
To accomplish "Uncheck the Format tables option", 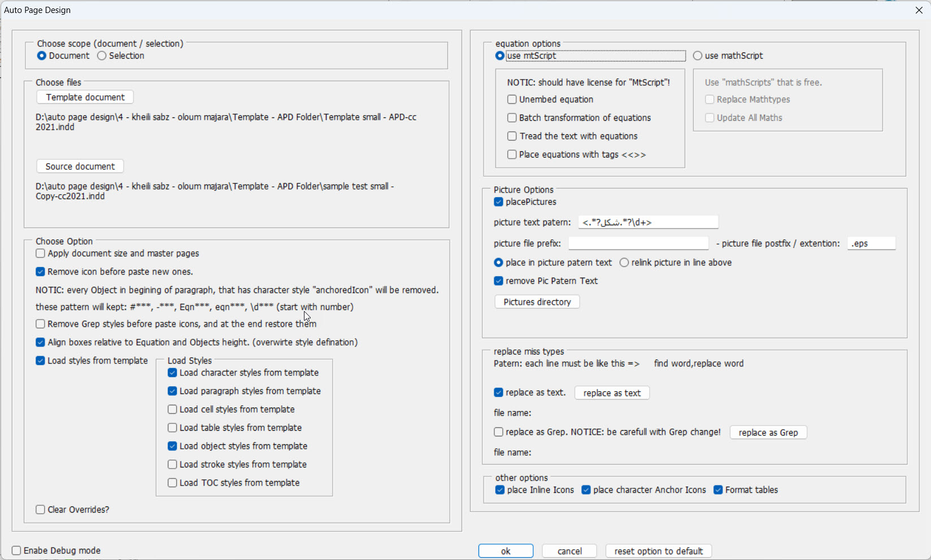I will (x=718, y=490).
